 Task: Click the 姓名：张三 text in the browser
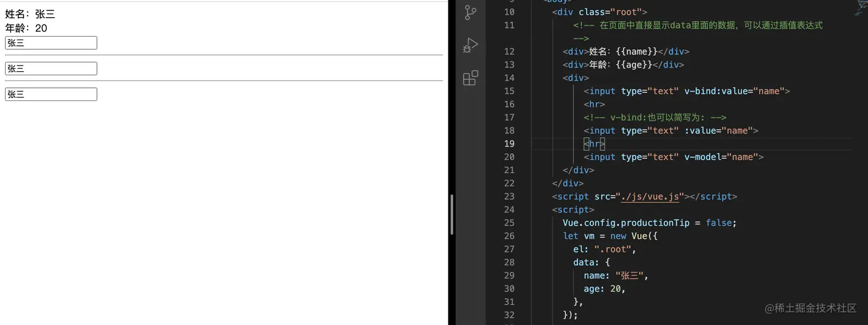(30, 14)
